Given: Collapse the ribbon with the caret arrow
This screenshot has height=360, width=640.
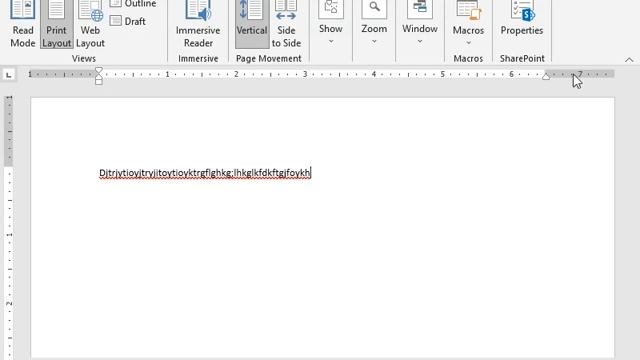Looking at the screenshot, I should point(629,60).
